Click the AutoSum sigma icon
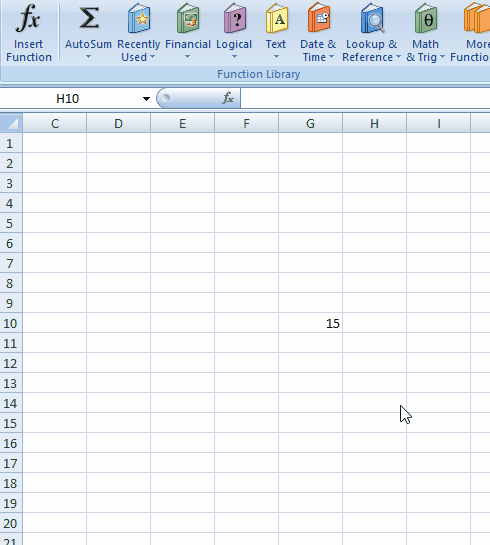This screenshot has height=545, width=490. pos(89,18)
